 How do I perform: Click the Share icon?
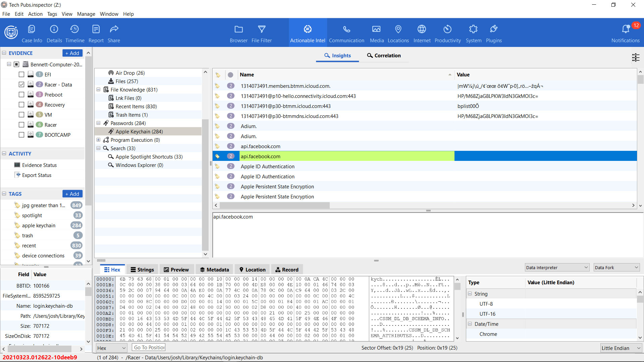114,33
